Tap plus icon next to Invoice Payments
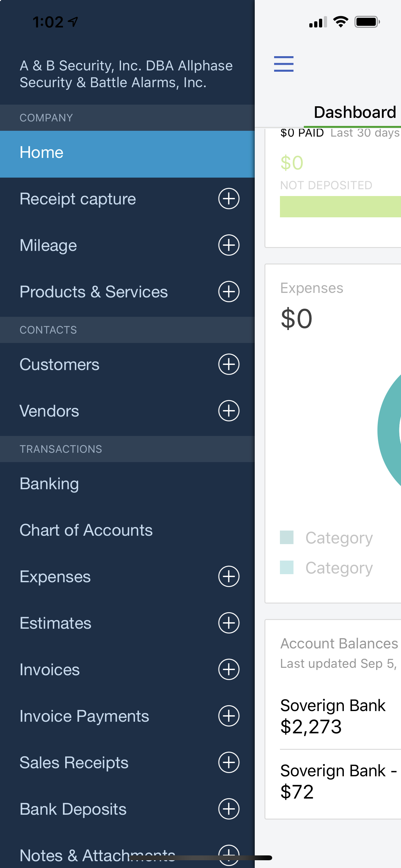Screen dimensions: 401x868 pyautogui.click(x=229, y=716)
